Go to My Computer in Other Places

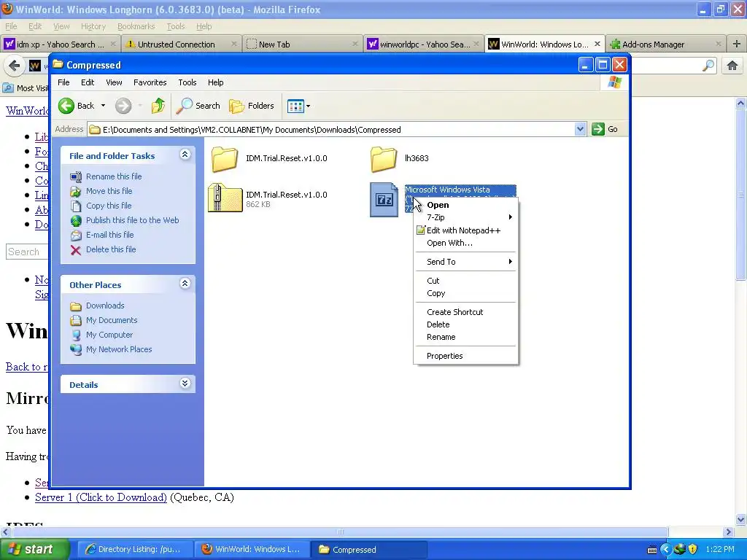(109, 335)
